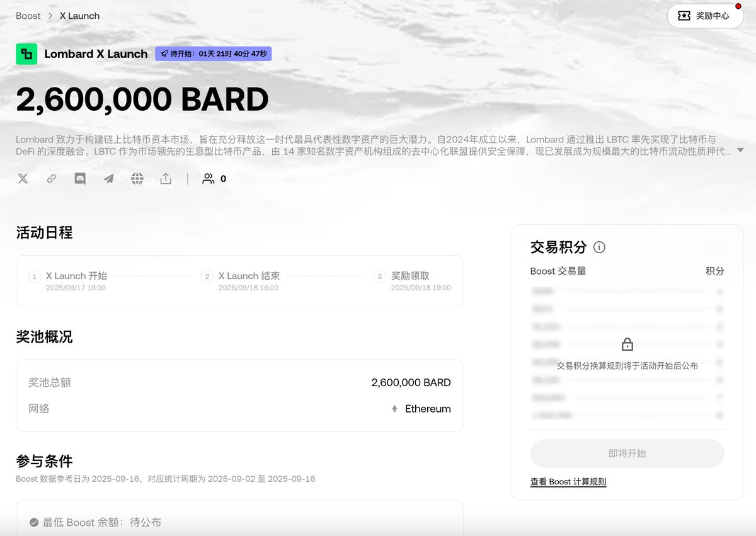Click 交易积分换算规则将于活动开始后公布 message
Viewport: 756px width, 536px height.
coord(627,366)
